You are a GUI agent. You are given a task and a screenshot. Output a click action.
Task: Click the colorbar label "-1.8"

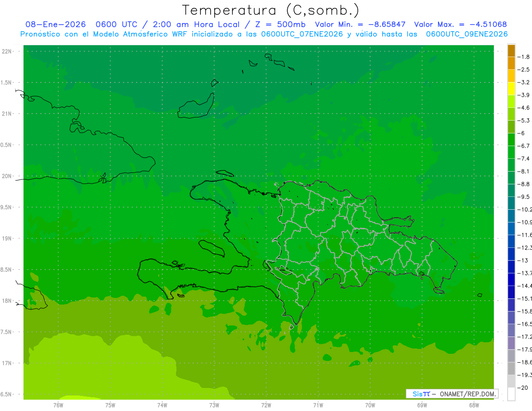point(524,57)
